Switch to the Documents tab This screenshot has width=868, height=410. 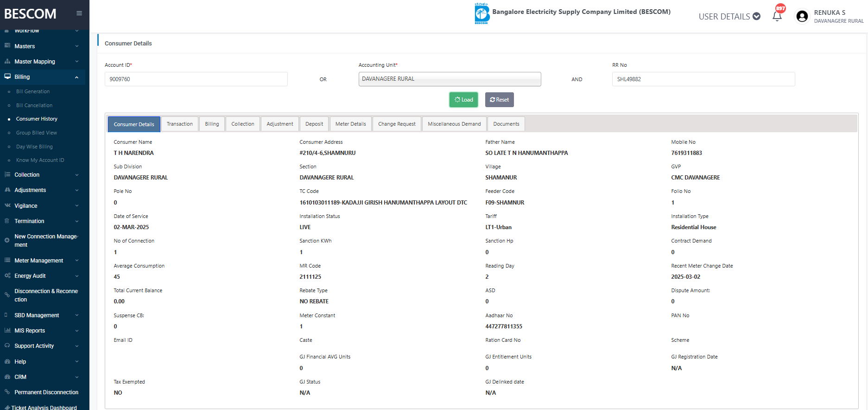click(x=506, y=124)
